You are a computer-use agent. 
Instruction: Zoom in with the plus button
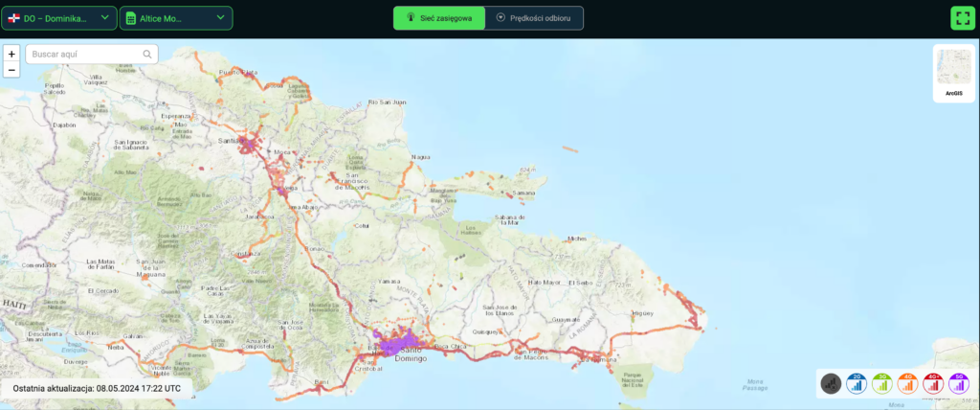11,55
